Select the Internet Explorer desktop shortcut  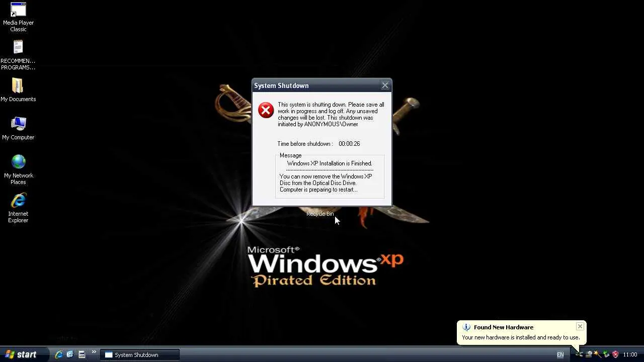[x=18, y=208]
